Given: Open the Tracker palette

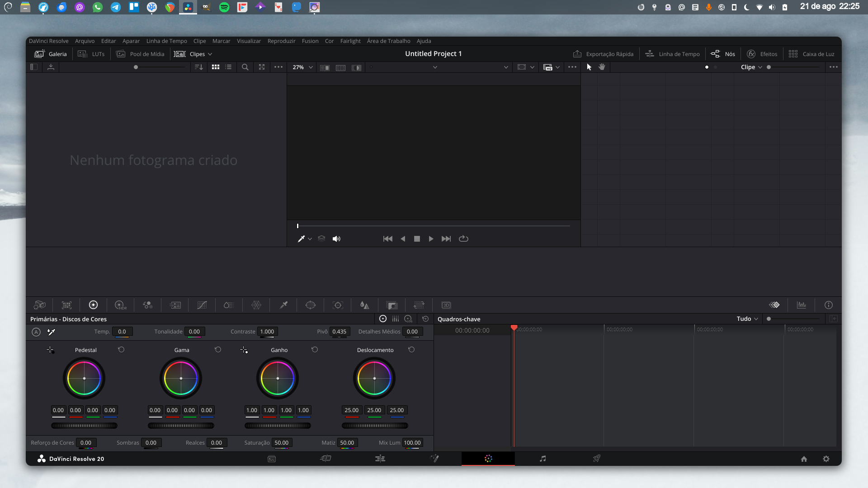Looking at the screenshot, I should [338, 305].
